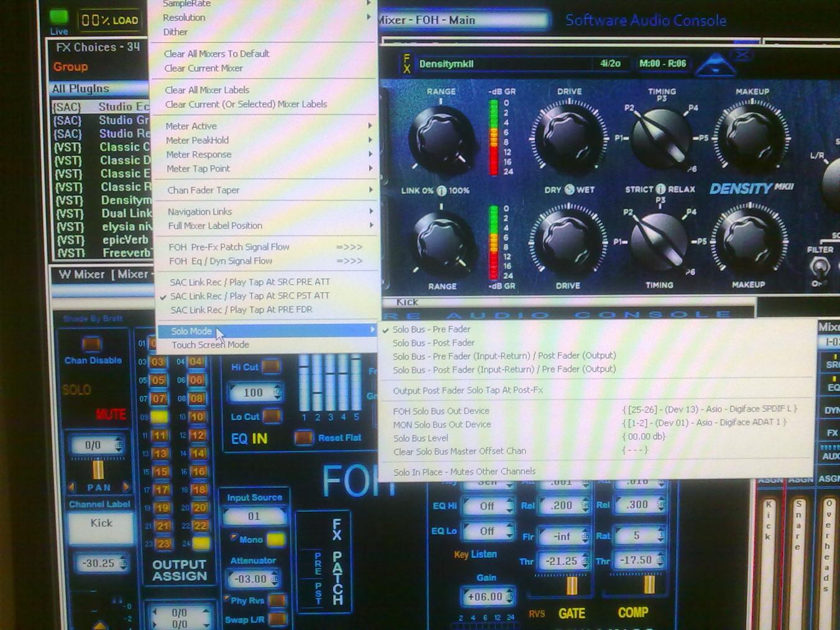Expand the Resolution submenu
Screen dimensions: 840x630
264,17
